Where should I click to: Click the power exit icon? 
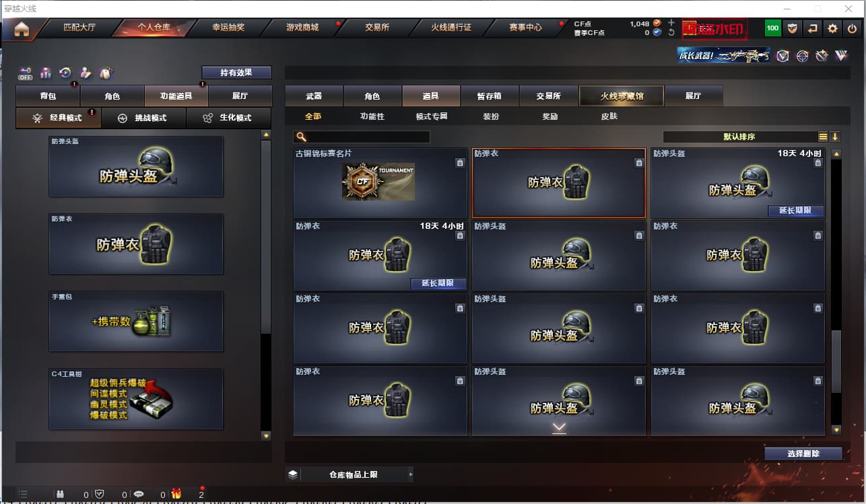point(853,28)
